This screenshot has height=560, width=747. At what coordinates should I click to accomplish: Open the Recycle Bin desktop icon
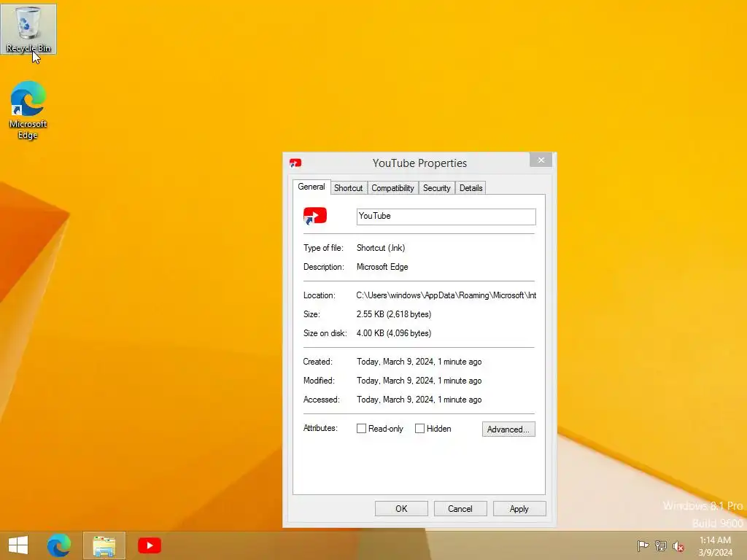tap(28, 29)
